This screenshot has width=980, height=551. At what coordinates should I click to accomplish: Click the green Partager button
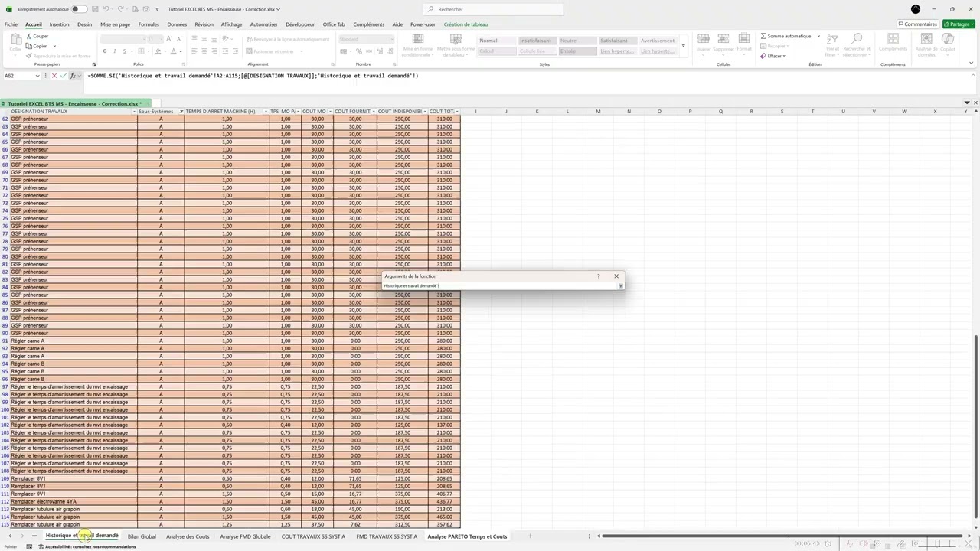pyautogui.click(x=957, y=24)
